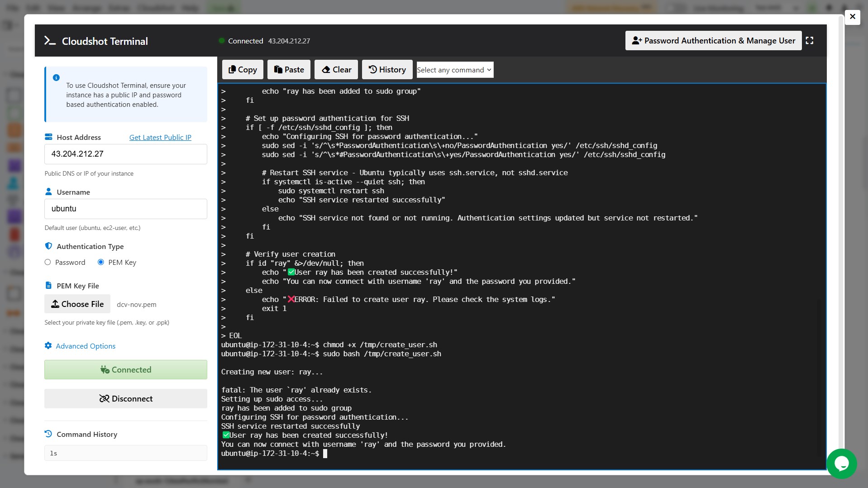Click the Paste button
868x488 pixels.
(289, 70)
